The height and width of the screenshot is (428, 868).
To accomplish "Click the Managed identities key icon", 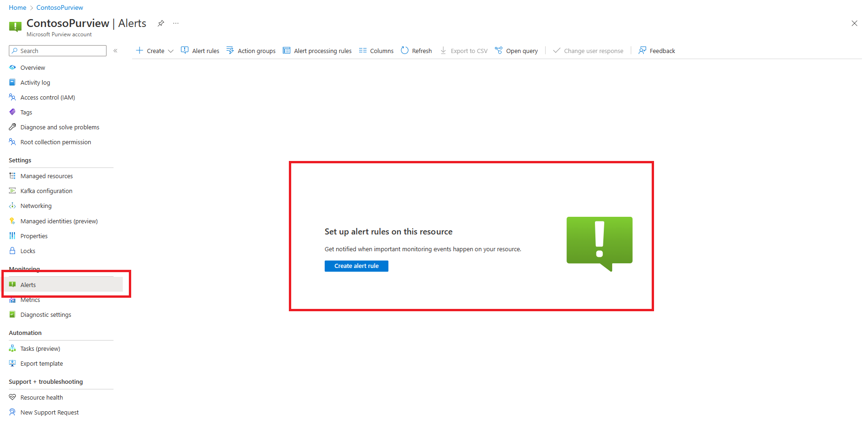I will (13, 221).
